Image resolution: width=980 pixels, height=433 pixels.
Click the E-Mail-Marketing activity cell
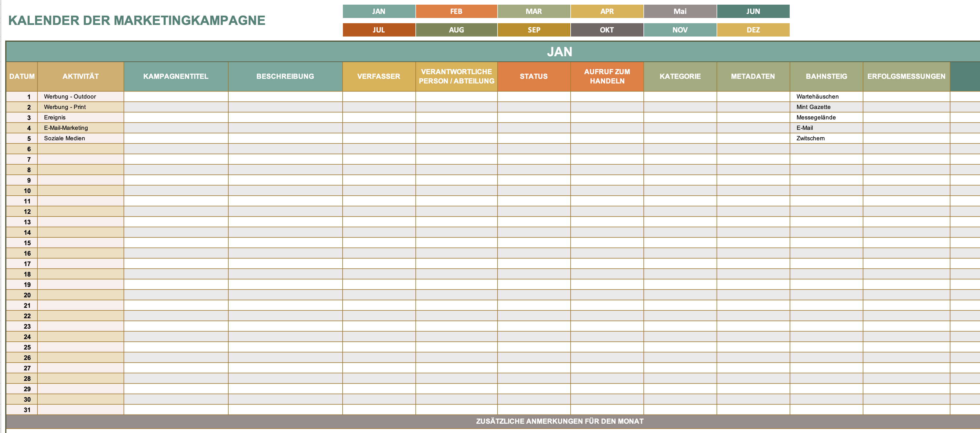[81, 128]
